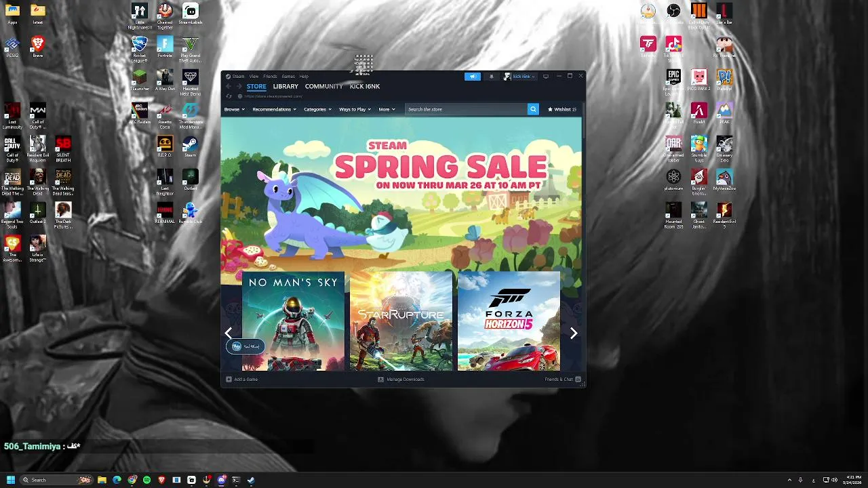Screen dimensions: 868x488
Task: Select the TLauncher desktop icon
Action: coord(139,80)
